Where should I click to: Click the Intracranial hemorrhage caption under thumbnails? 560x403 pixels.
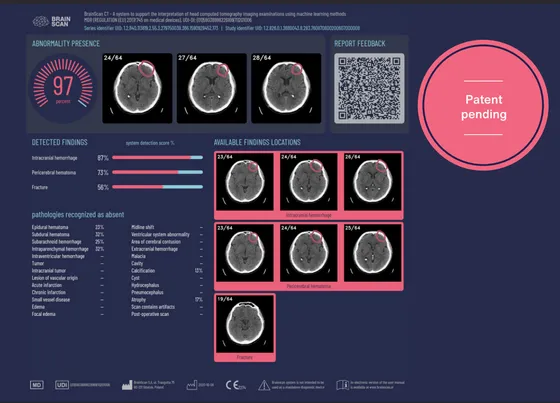pyautogui.click(x=309, y=215)
